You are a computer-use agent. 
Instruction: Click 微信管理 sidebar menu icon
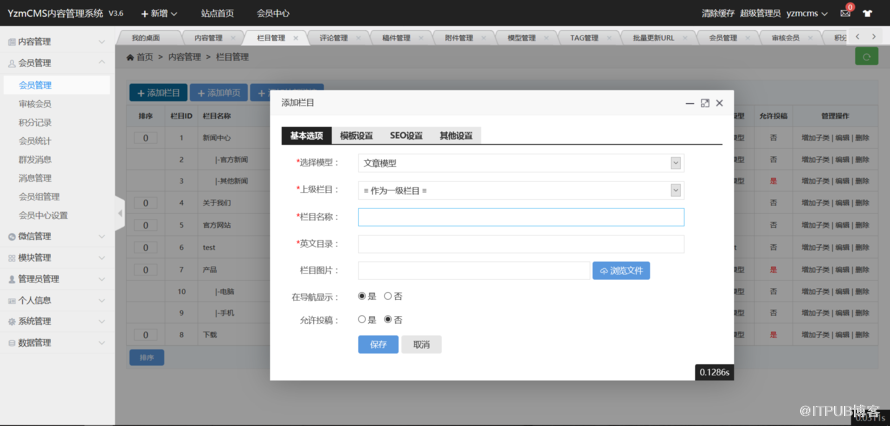12,237
